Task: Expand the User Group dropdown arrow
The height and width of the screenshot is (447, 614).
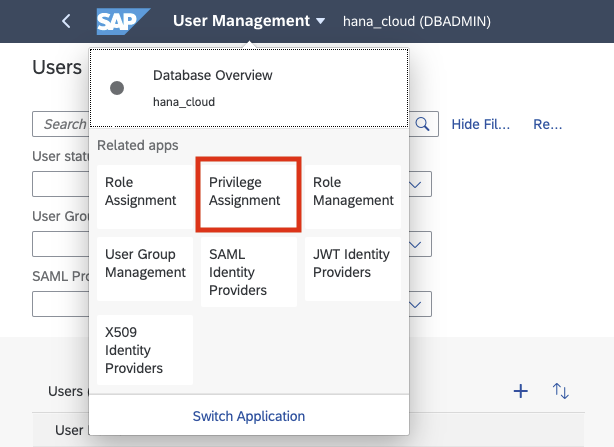Action: (415, 244)
